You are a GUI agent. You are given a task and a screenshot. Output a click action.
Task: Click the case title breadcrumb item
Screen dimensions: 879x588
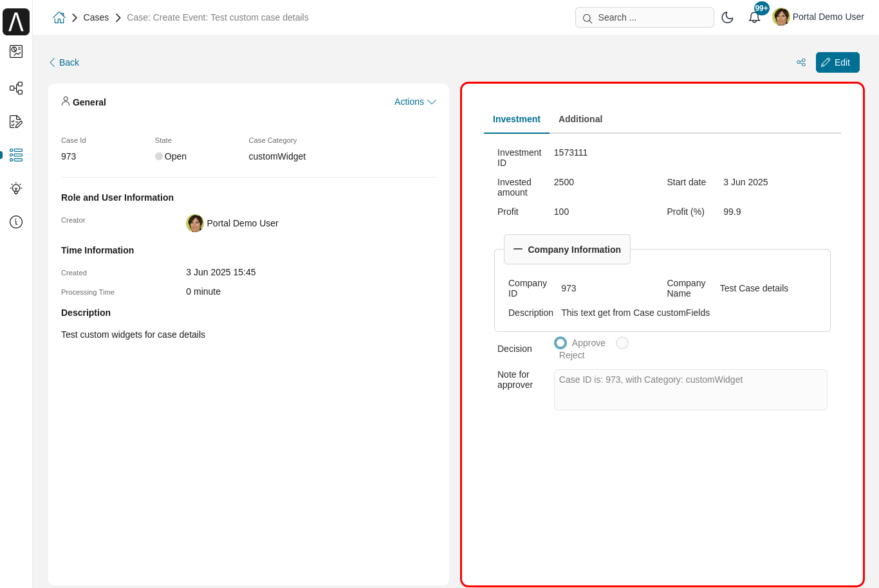coord(217,17)
